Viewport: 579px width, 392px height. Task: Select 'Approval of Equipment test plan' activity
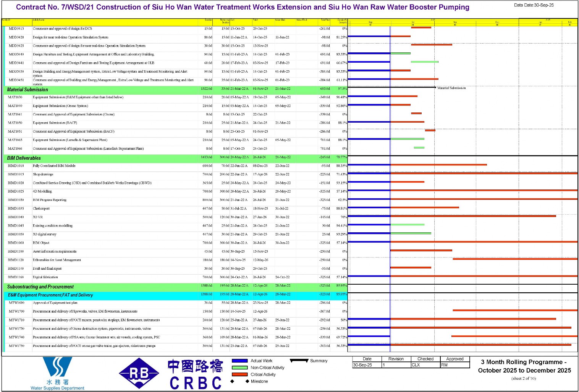55,303
